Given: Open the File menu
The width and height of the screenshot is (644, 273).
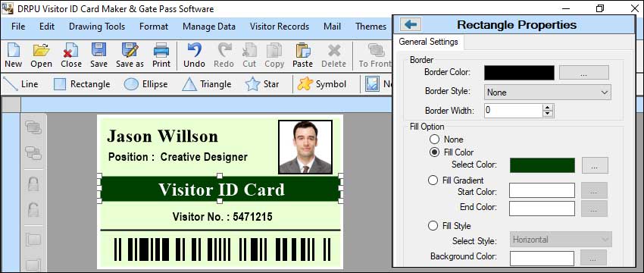Looking at the screenshot, I should coord(18,27).
